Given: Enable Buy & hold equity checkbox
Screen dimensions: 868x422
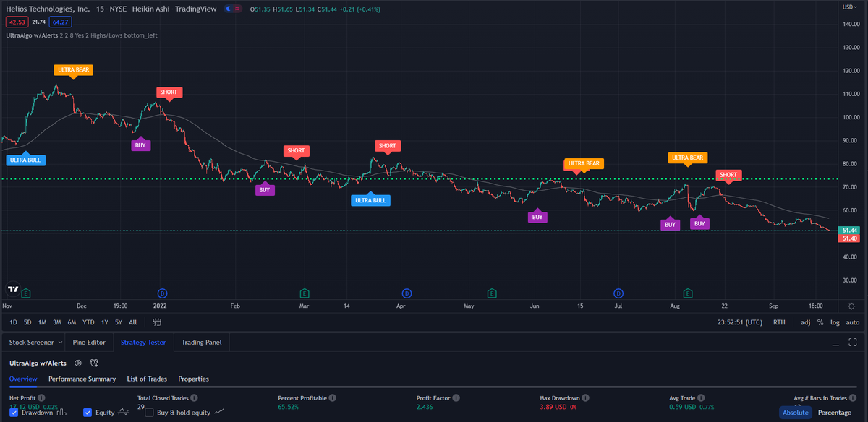Looking at the screenshot, I should pyautogui.click(x=150, y=413).
